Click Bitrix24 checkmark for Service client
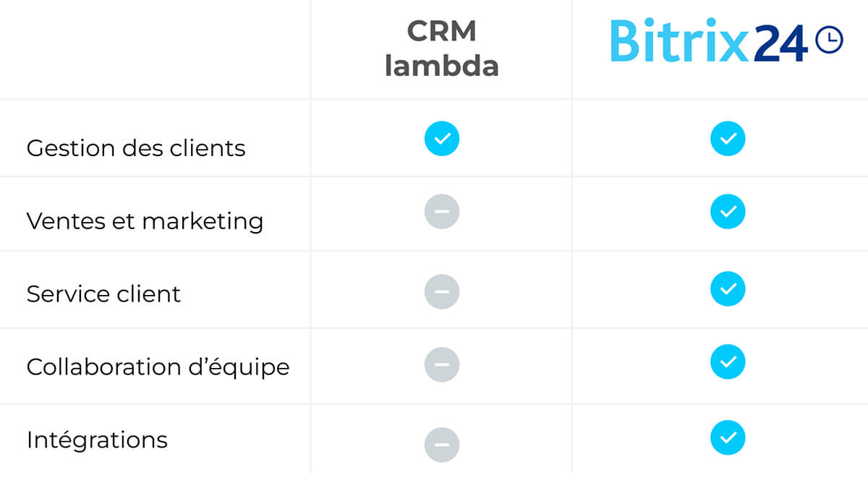 coord(728,289)
